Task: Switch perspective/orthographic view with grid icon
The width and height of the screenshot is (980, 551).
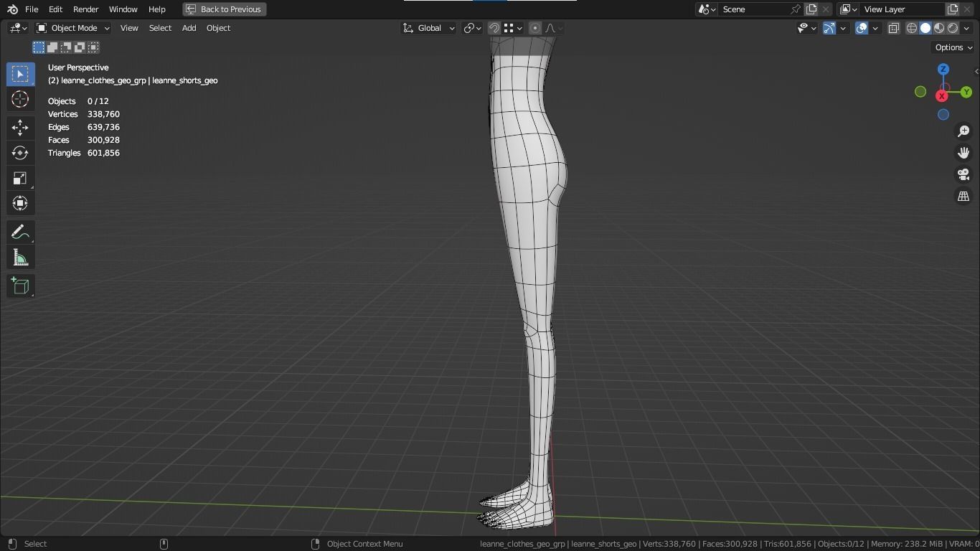Action: pos(963,196)
